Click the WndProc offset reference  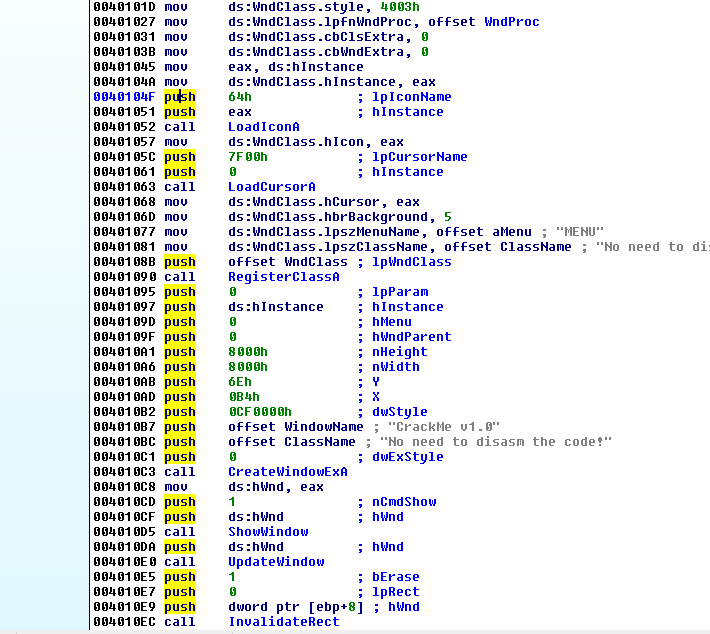(511, 22)
